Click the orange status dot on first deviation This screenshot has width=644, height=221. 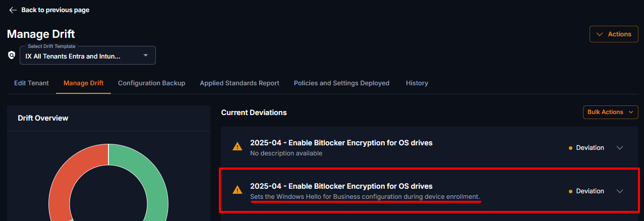pyautogui.click(x=570, y=148)
